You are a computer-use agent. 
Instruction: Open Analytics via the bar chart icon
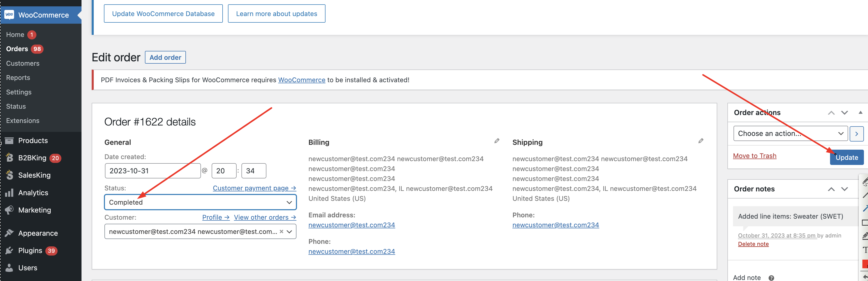(9, 192)
